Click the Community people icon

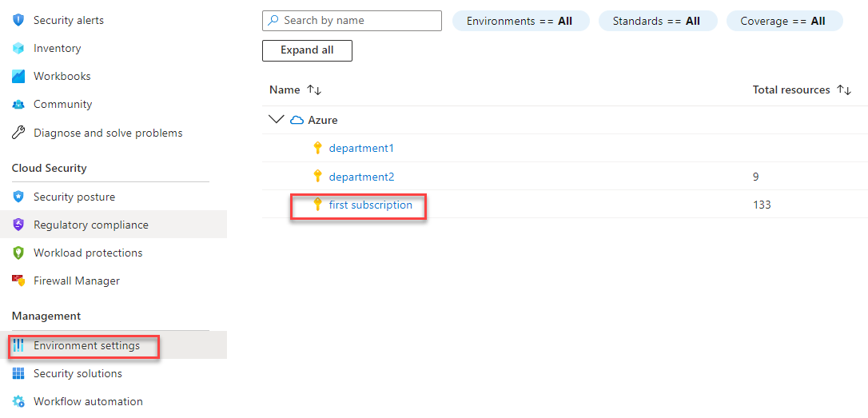click(x=18, y=104)
